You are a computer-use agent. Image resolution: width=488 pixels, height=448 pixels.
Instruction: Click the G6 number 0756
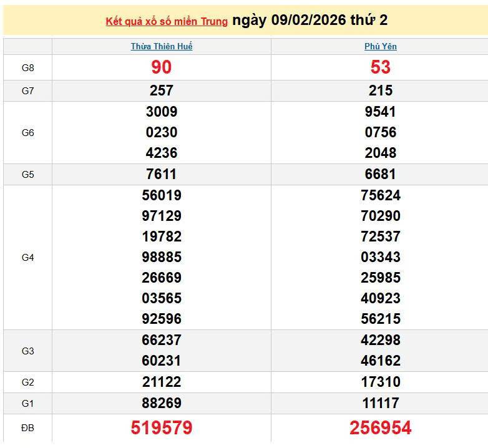point(381,132)
